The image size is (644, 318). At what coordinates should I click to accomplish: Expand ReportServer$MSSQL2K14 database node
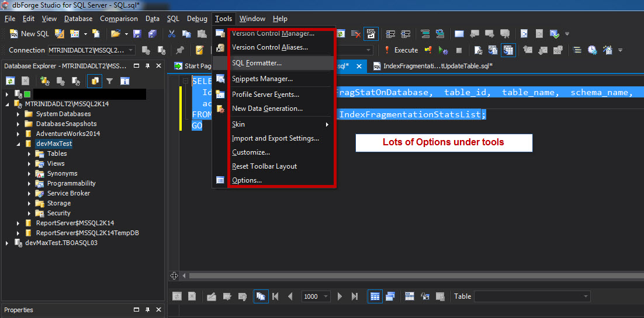pyautogui.click(x=18, y=223)
